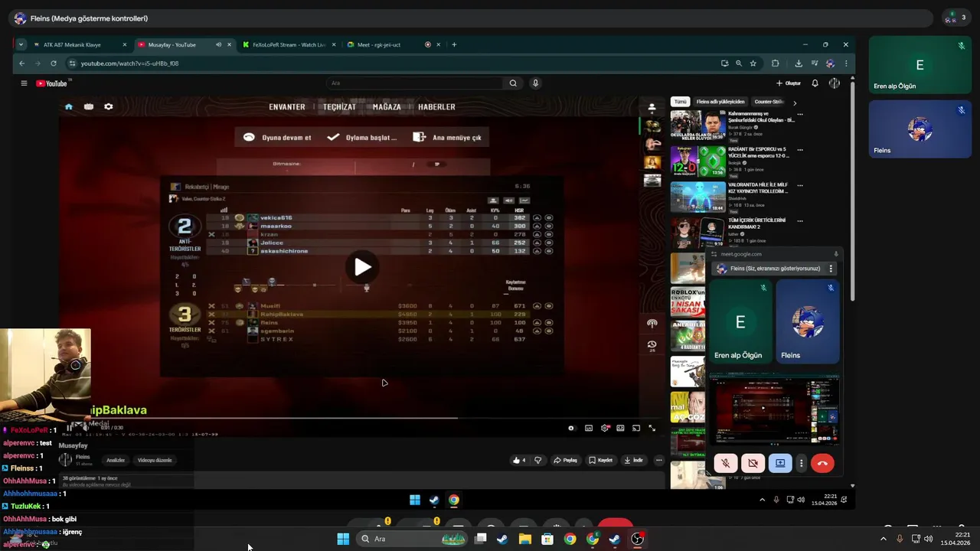Open participants icon in Meet top bar
980x551 pixels.
[956, 18]
